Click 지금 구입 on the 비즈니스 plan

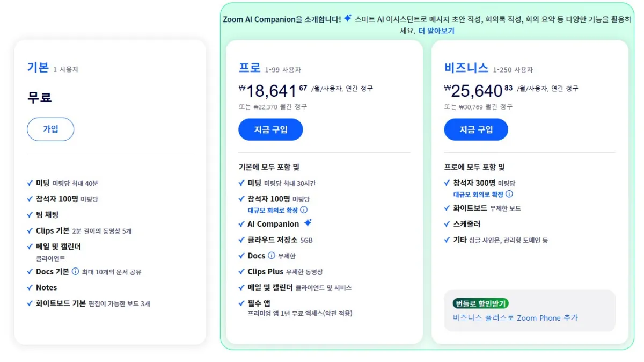pyautogui.click(x=476, y=129)
